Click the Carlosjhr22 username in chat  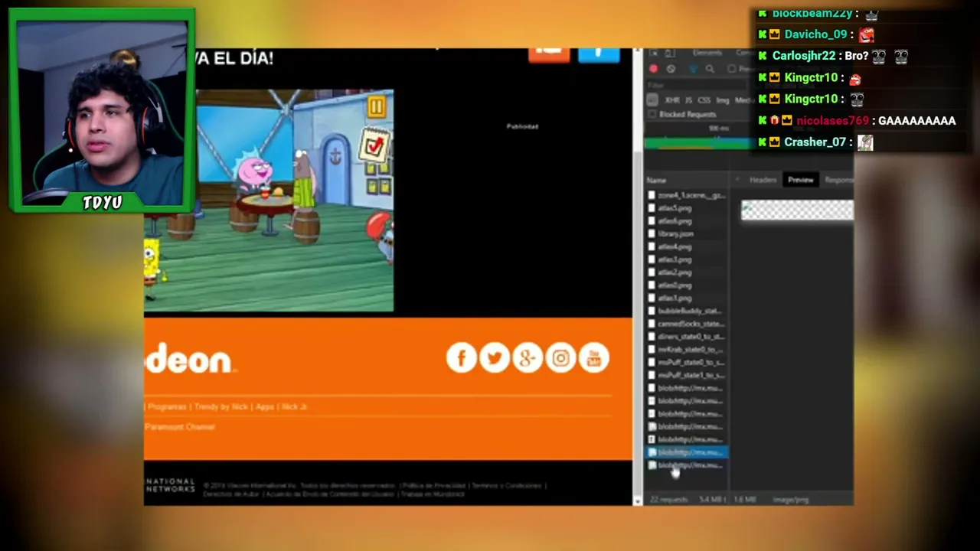tap(804, 56)
